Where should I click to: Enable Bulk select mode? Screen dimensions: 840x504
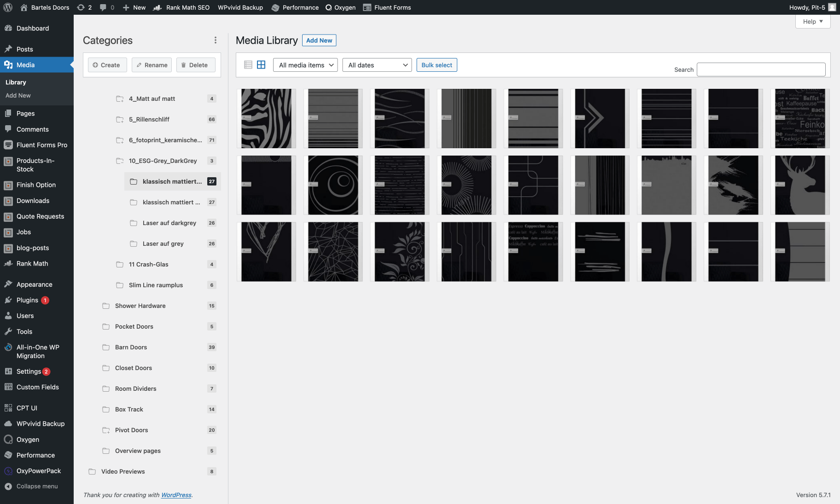point(436,65)
